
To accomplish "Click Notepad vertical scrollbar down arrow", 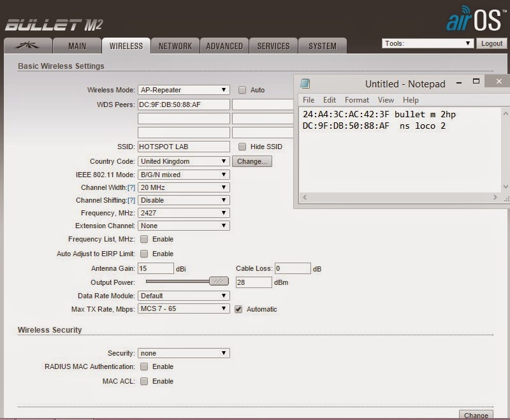I will point(506,187).
